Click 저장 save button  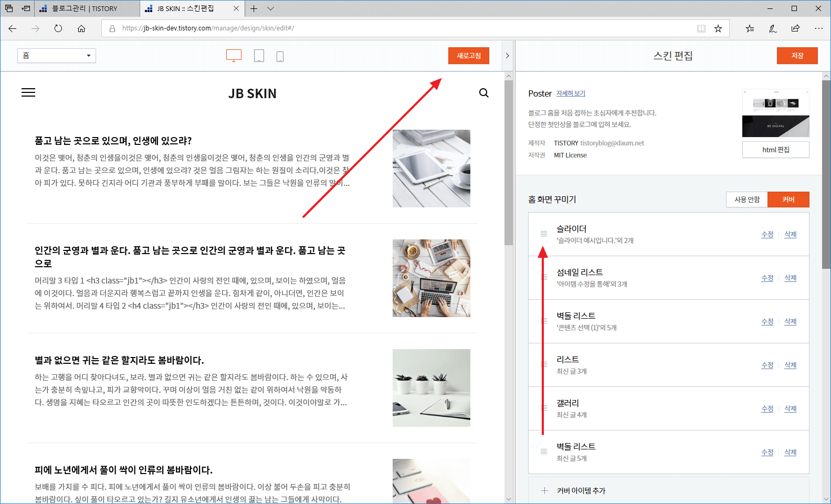[797, 56]
